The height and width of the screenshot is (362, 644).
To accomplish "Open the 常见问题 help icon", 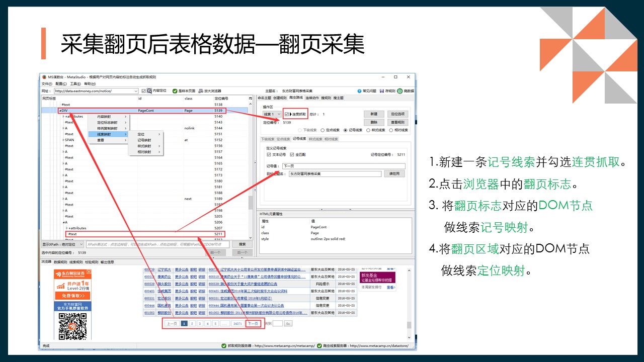I will click(359, 91).
